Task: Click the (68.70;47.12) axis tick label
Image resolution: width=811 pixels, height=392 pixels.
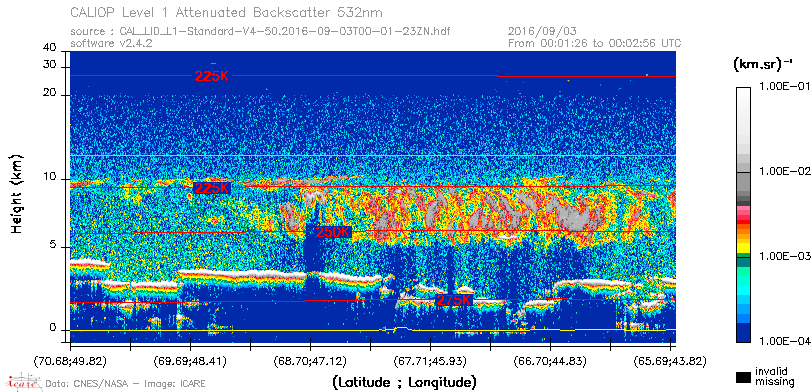Action: click(x=310, y=360)
